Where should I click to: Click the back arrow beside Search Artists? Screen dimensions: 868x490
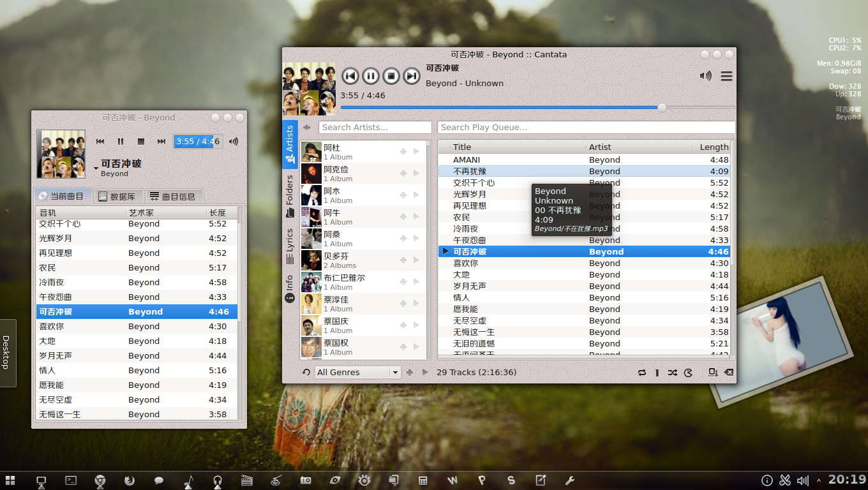coord(307,127)
